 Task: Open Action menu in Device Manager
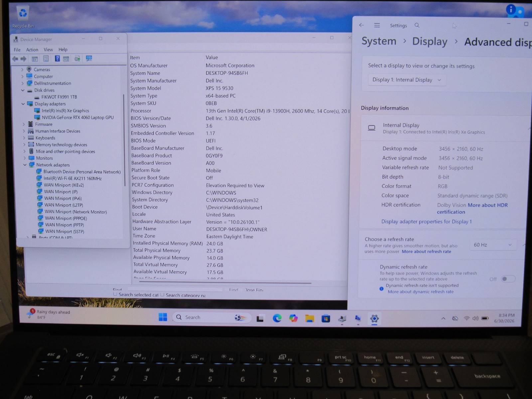click(32, 50)
